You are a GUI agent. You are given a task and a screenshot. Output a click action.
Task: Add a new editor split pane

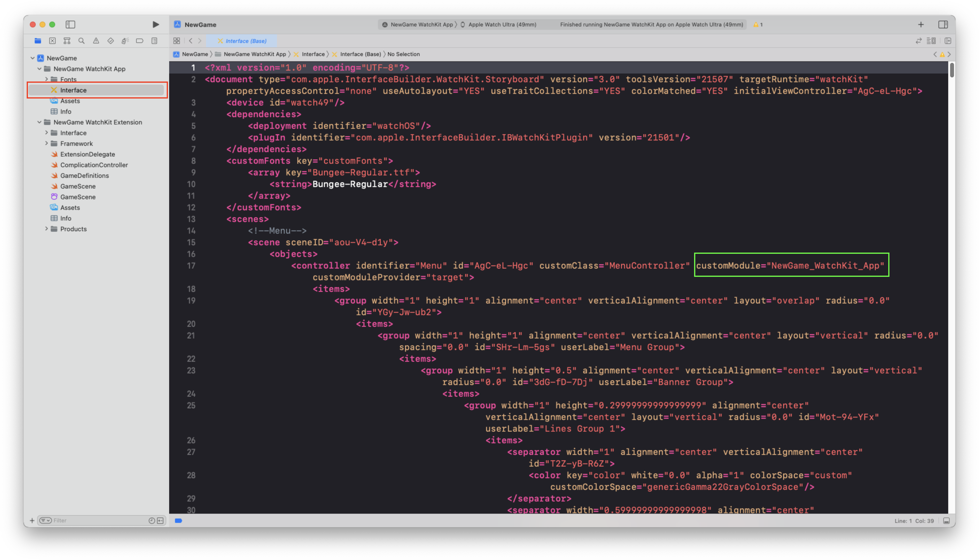pyautogui.click(x=947, y=41)
